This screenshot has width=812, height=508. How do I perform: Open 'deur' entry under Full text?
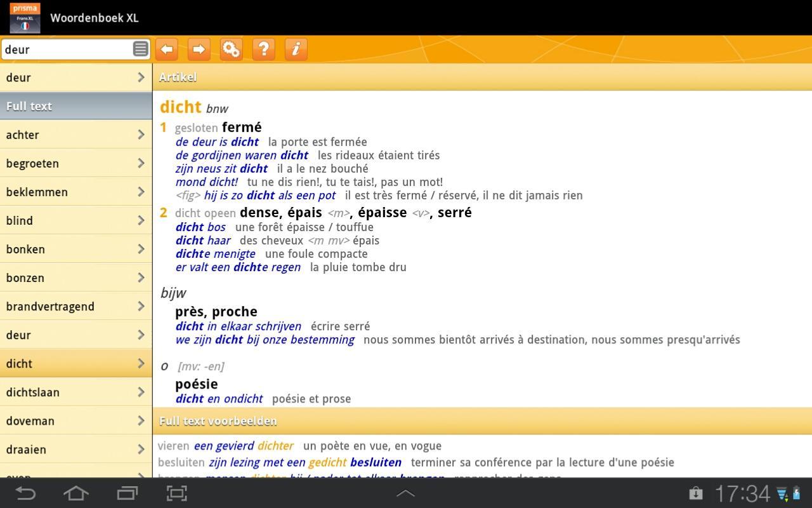click(76, 335)
